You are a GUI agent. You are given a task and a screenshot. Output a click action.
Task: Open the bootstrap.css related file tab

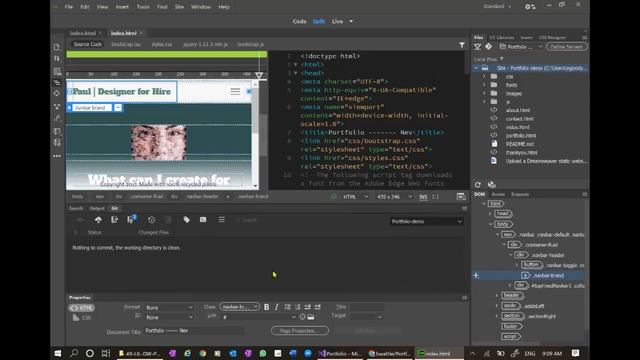(126, 44)
